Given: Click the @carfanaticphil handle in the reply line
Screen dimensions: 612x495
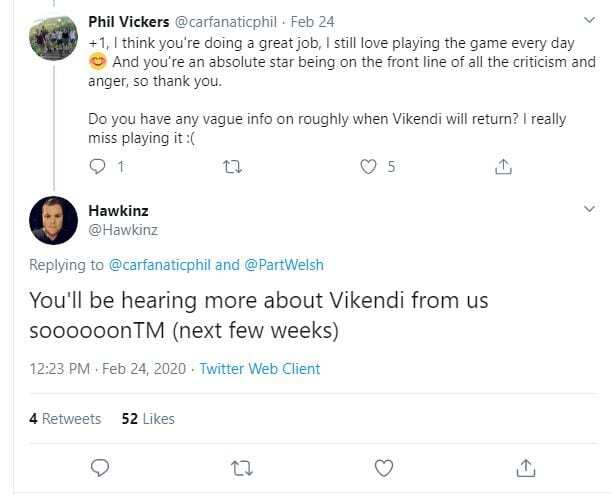Looking at the screenshot, I should [x=158, y=265].
